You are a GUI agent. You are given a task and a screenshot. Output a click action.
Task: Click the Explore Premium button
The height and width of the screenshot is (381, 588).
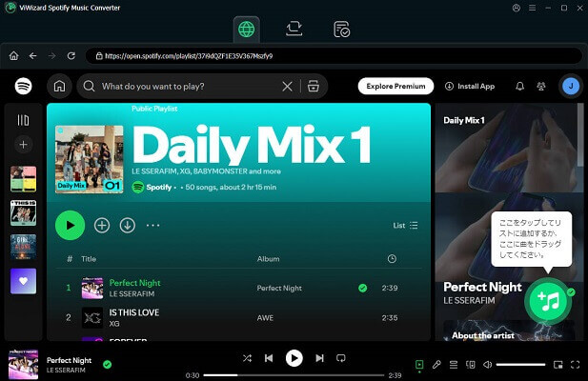coord(395,86)
